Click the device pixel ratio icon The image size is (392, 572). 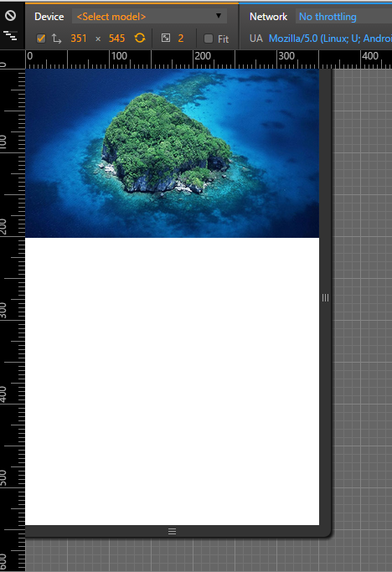click(x=166, y=38)
